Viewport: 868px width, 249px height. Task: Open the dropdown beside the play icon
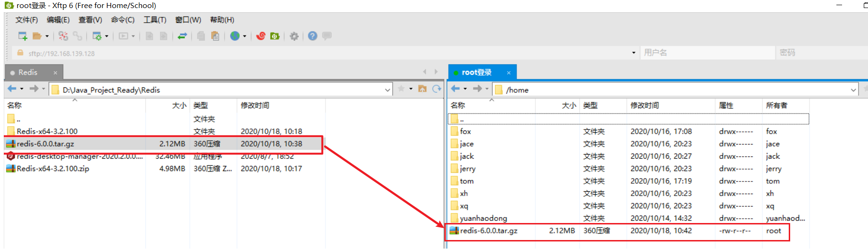[133, 36]
